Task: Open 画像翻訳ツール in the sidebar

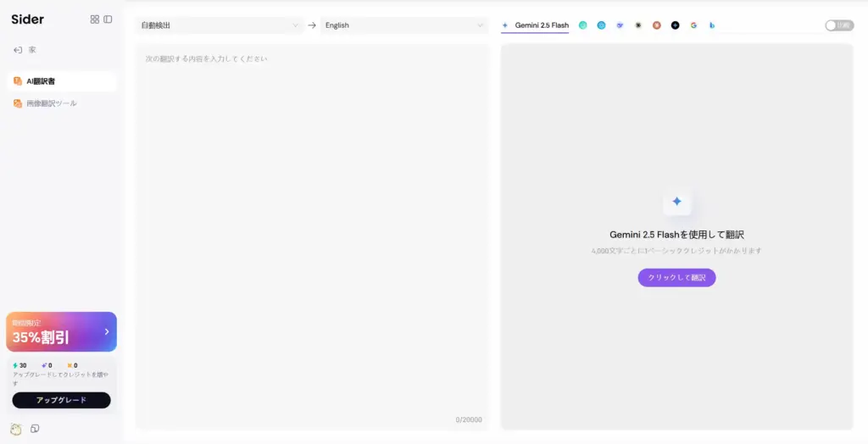Action: [x=51, y=103]
